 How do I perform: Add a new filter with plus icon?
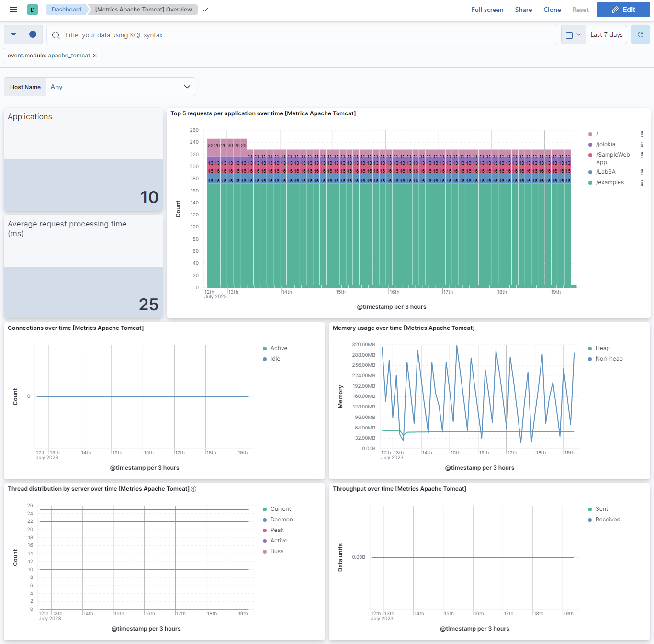pyautogui.click(x=33, y=34)
